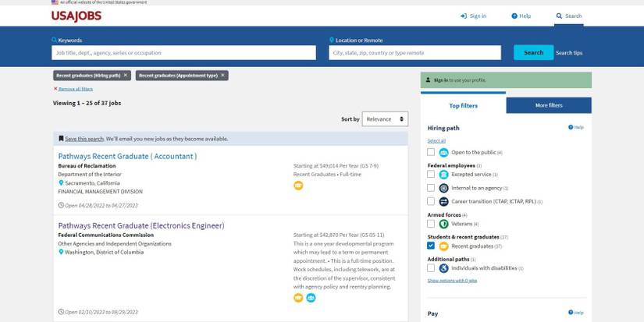Viewport: 644px width, 322px height.
Task: Open the Search menu text in header
Action: point(574,16)
